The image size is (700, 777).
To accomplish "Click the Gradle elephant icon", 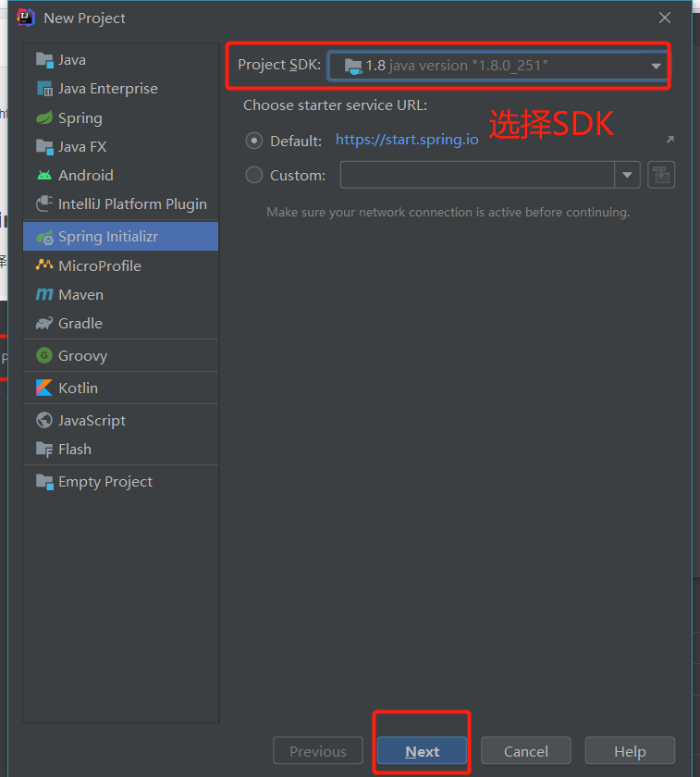I will (44, 324).
